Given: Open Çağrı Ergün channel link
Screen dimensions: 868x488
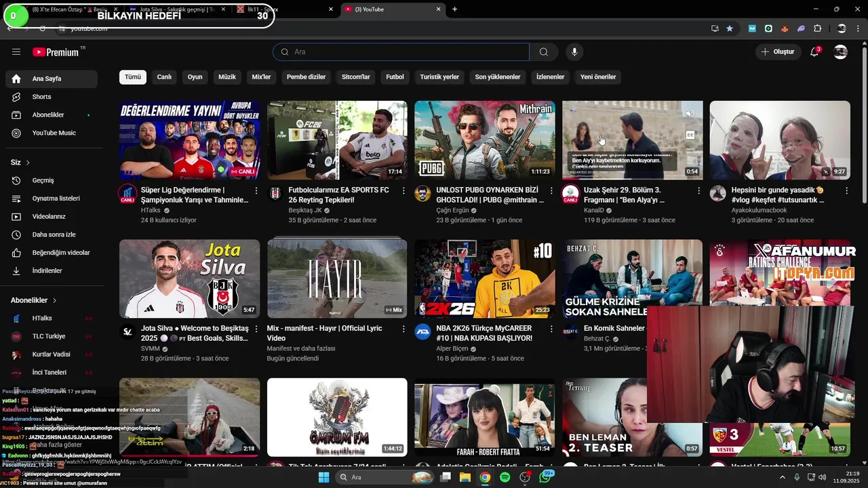Looking at the screenshot, I should [452, 210].
